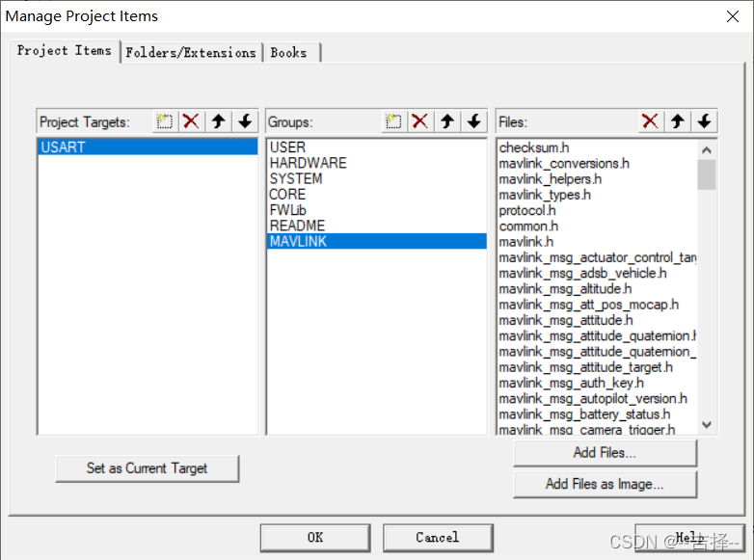Select mavlink_msg_altitude.h file
Image resolution: width=754 pixels, height=560 pixels.
597,289
